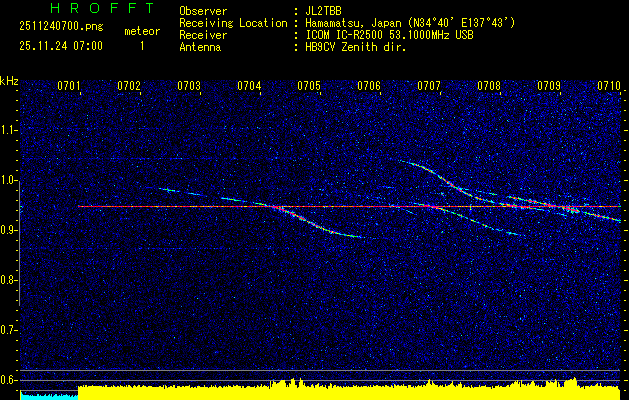Viewport: 629px width, 400px height.
Task: Jump to the 0707 time marker
Action: click(x=429, y=86)
